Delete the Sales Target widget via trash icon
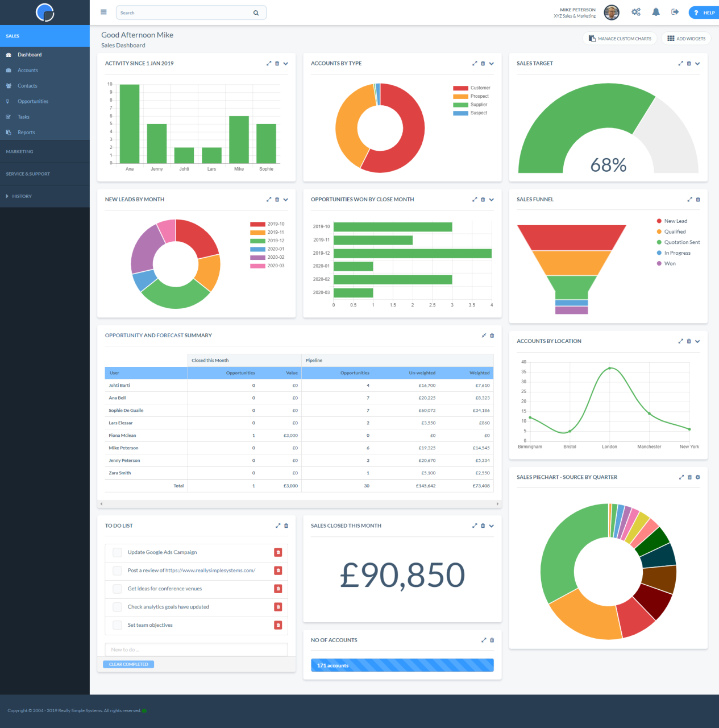The image size is (719, 728). click(x=689, y=63)
